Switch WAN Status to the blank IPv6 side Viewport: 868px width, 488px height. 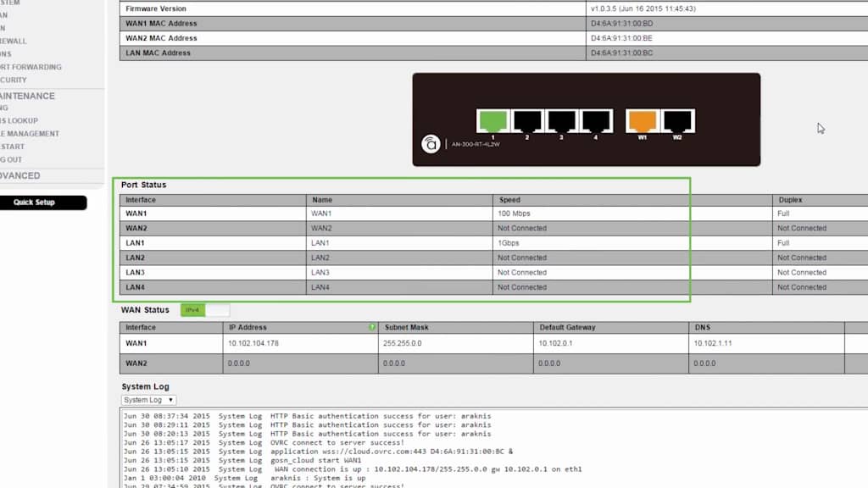pos(218,310)
